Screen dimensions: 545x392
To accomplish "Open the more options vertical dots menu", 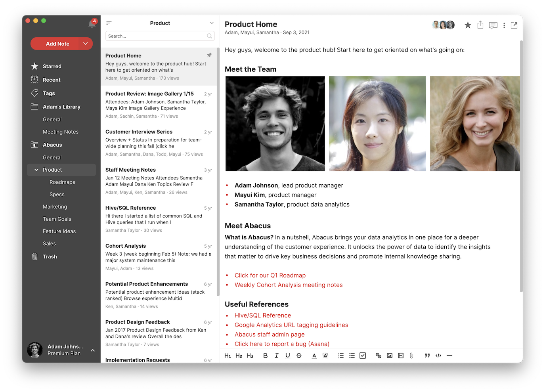I will 504,25.
